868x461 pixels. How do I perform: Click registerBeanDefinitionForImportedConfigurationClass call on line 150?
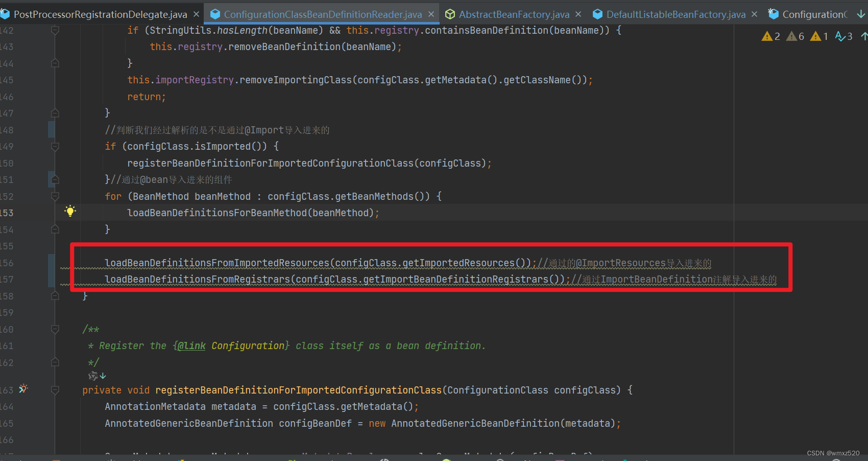pos(271,163)
